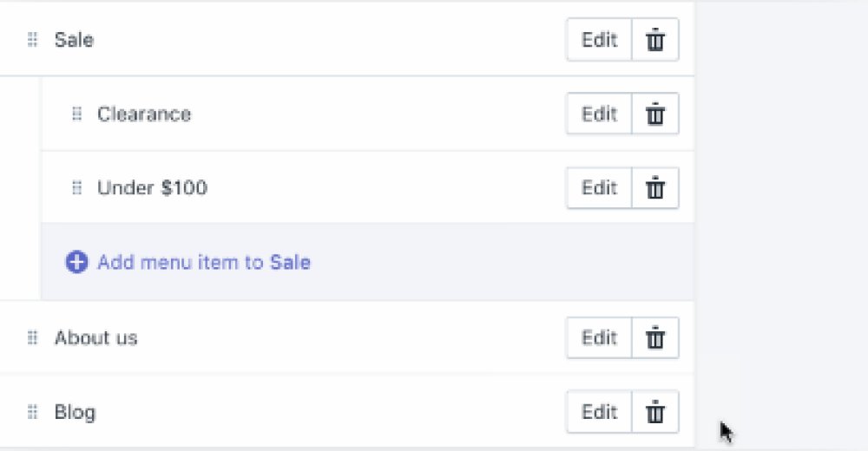Image resolution: width=868 pixels, height=451 pixels.
Task: Grab the drag handle next to Sale
Action: (x=32, y=39)
